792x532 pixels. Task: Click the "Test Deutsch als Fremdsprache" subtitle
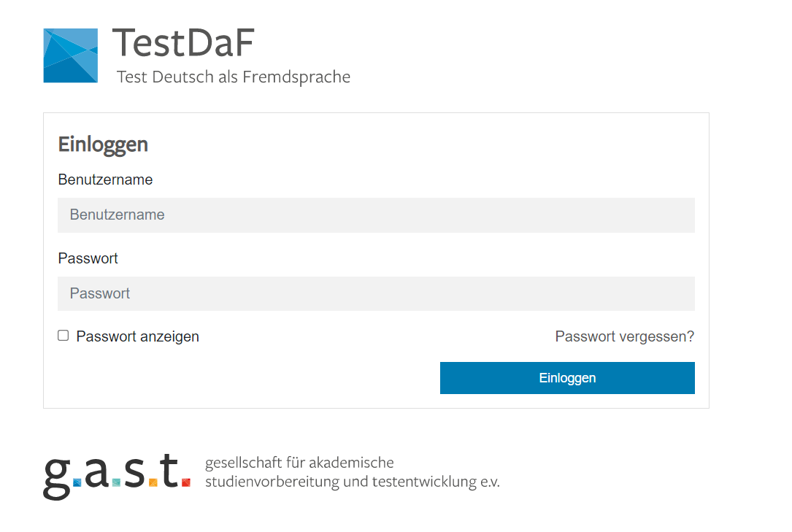pyautogui.click(x=234, y=77)
